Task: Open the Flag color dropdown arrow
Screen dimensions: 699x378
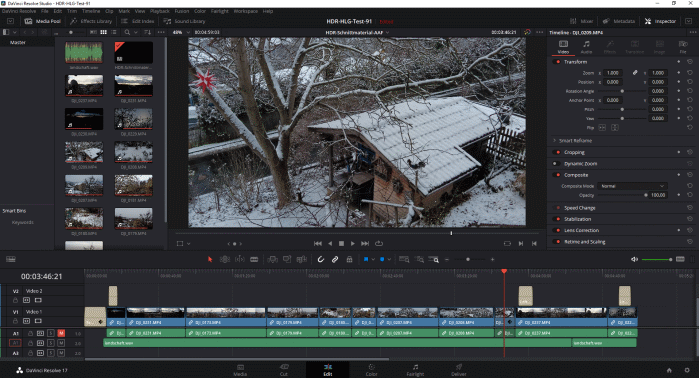Action: [373, 259]
